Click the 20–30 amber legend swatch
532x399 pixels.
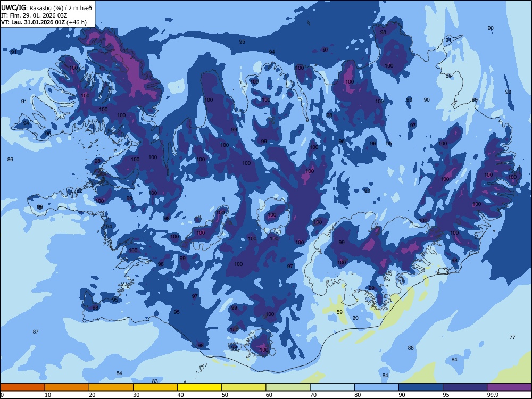[111, 387]
